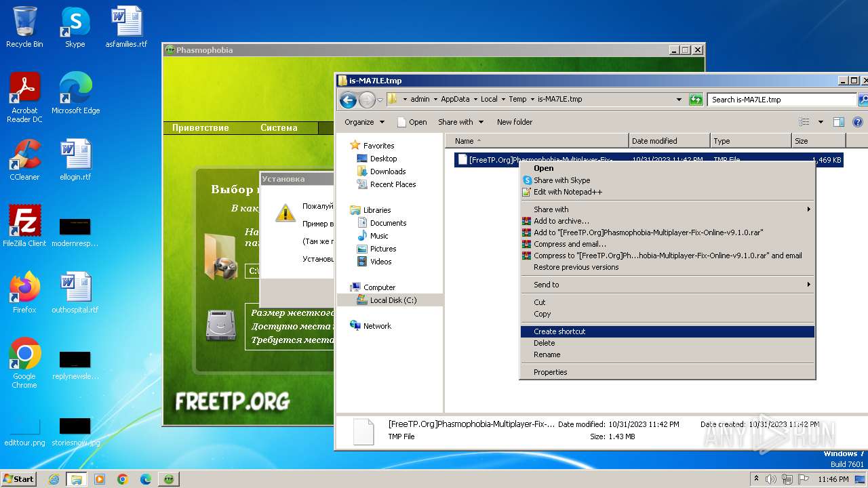Click the refresh button beside address bar

pos(696,100)
